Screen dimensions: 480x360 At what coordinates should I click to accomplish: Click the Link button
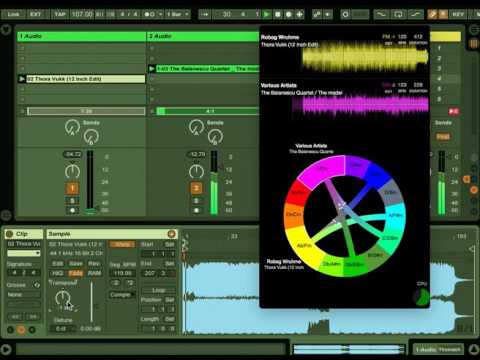13,14
